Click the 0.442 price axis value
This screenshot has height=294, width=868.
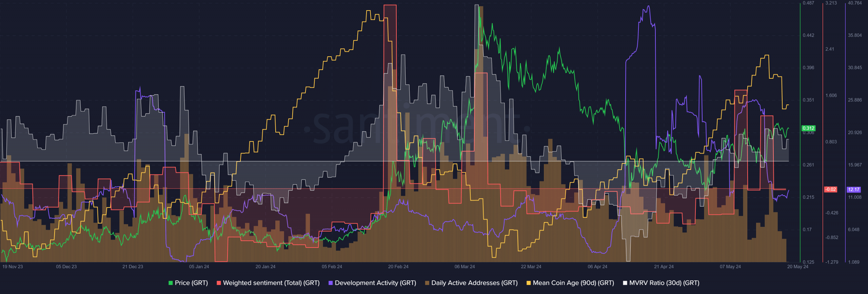click(808, 35)
